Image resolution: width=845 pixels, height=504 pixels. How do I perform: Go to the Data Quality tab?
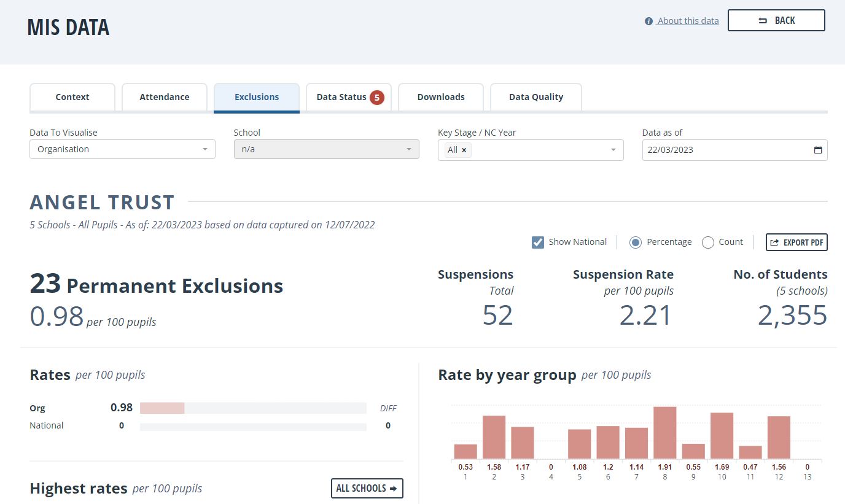[536, 97]
